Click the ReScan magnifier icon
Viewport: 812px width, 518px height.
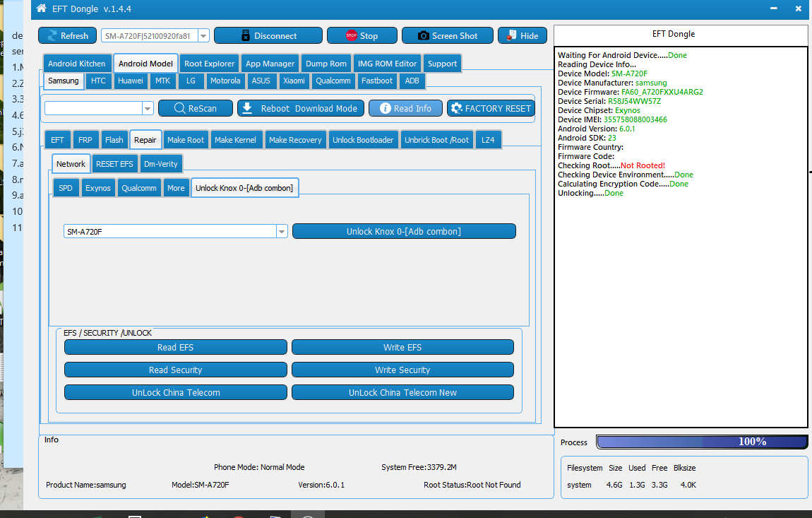tap(179, 108)
